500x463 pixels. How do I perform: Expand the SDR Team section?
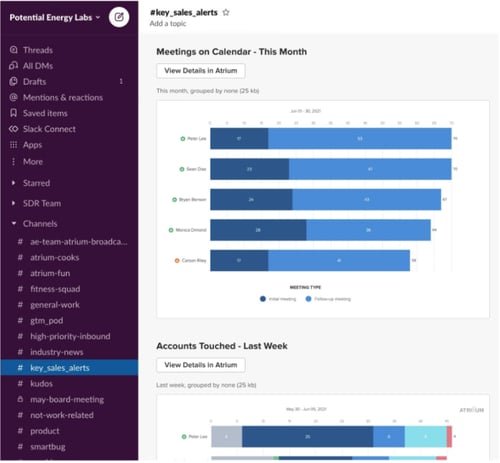pyautogui.click(x=13, y=203)
